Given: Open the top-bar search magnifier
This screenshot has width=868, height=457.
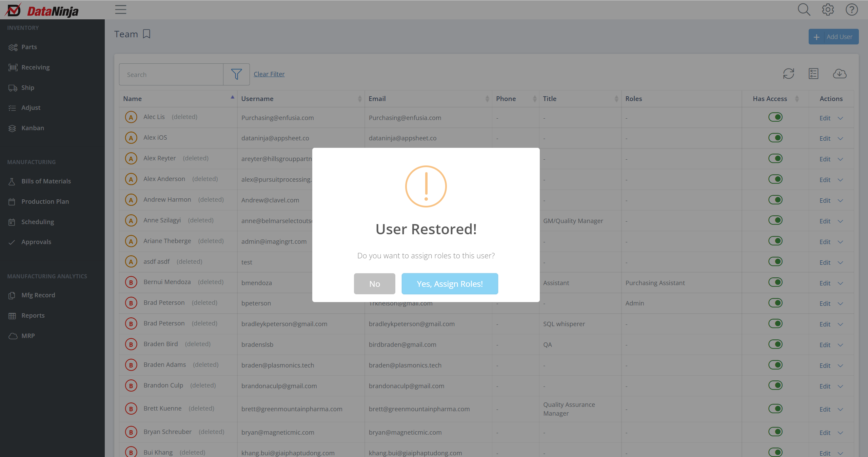Looking at the screenshot, I should 804,10.
